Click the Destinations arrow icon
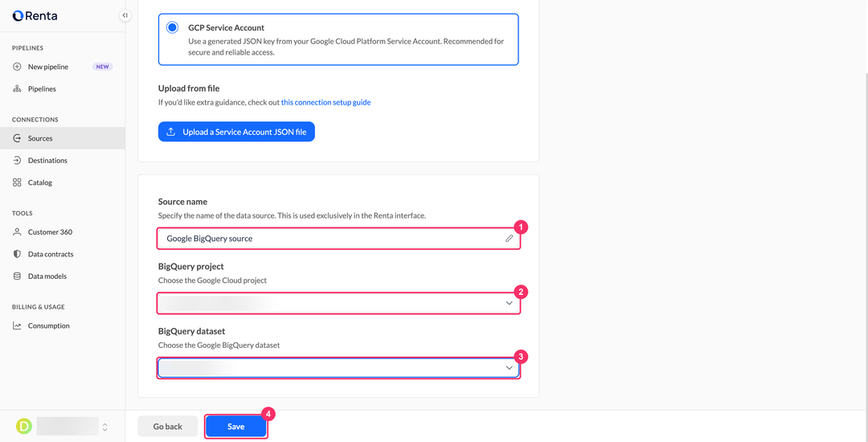868x442 pixels. tap(17, 161)
